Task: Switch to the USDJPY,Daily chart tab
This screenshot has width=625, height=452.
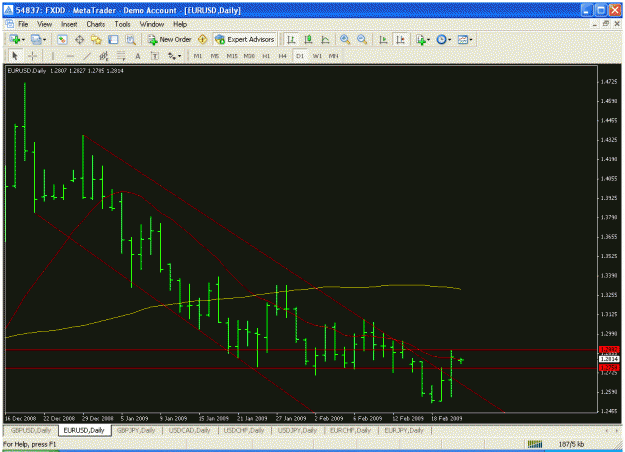Action: pyautogui.click(x=297, y=430)
